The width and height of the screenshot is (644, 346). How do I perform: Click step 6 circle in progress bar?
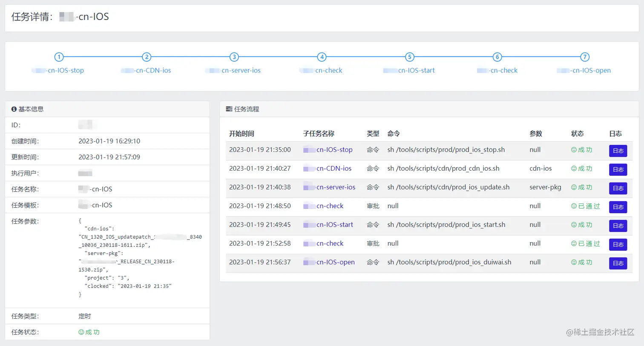click(497, 57)
